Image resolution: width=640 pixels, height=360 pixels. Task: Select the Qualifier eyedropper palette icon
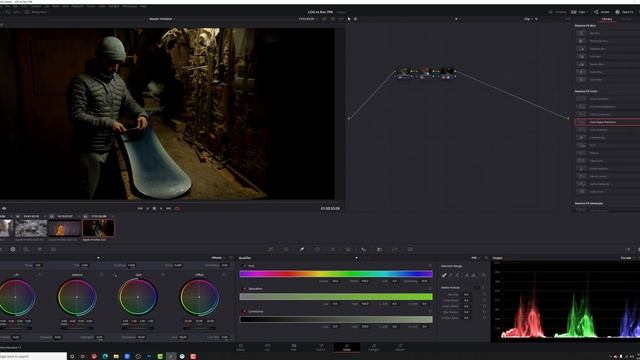click(302, 249)
